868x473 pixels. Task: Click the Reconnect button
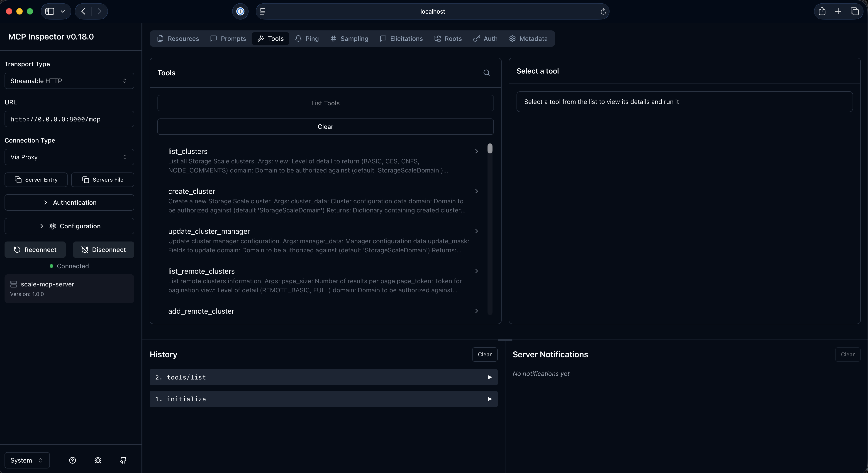(x=35, y=250)
